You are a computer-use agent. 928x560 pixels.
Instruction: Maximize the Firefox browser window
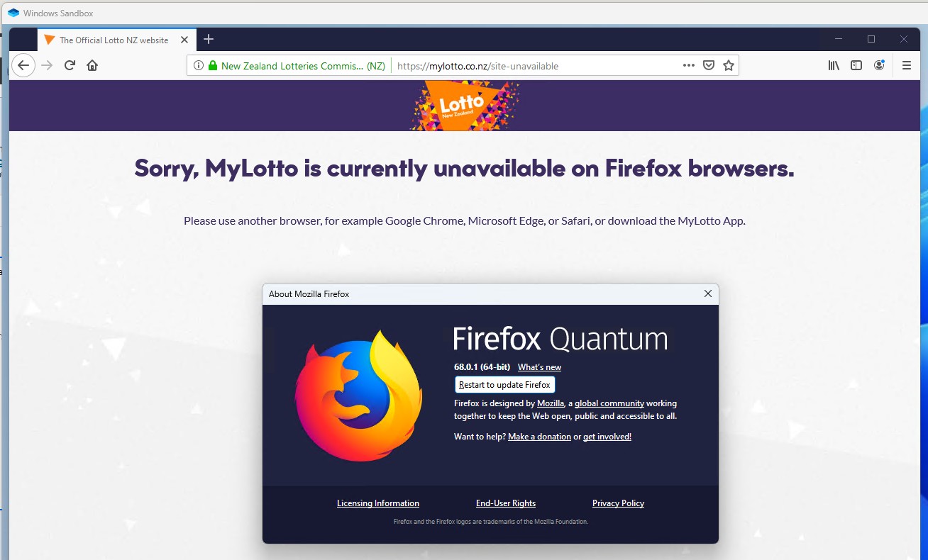point(871,39)
